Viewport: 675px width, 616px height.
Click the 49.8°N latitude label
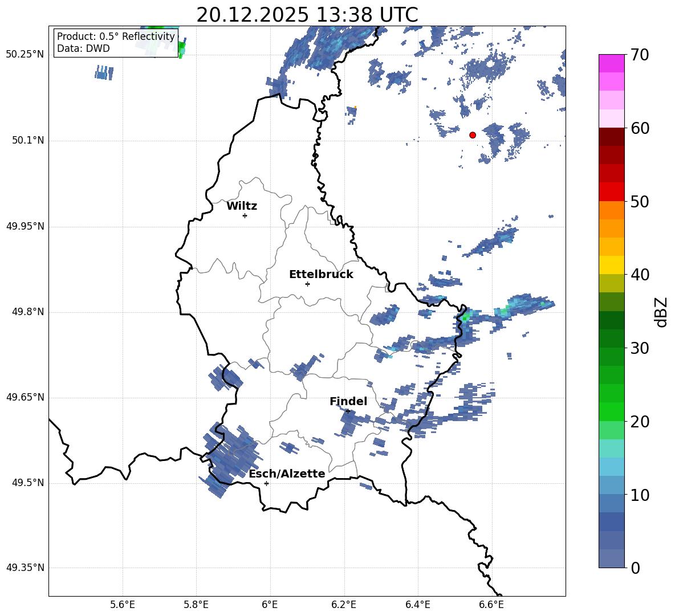coord(27,312)
